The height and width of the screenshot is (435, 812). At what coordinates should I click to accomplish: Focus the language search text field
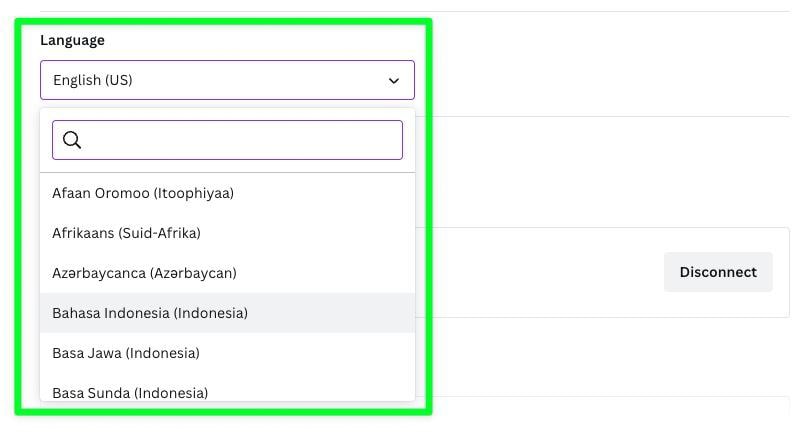point(227,140)
